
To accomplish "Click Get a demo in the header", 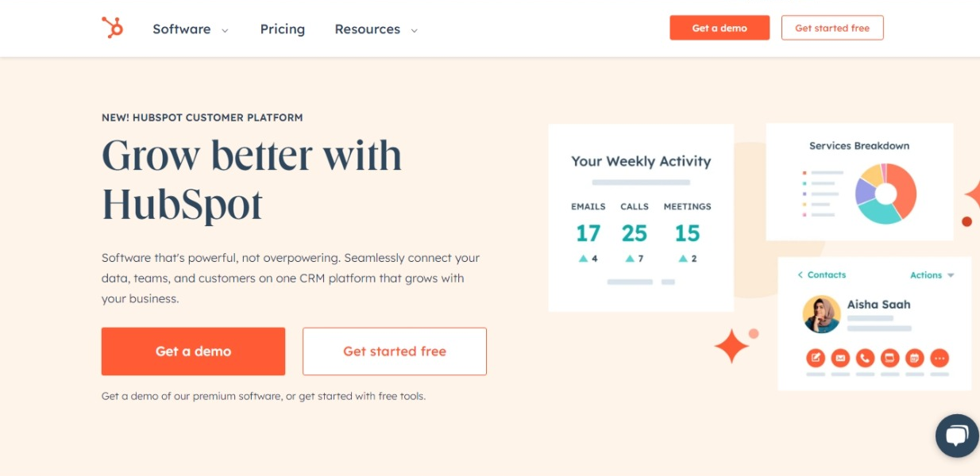I will coord(720,27).
